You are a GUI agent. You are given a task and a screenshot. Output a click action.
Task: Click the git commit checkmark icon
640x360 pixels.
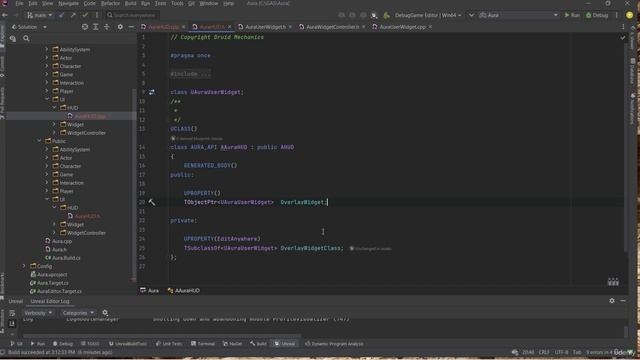(85, 15)
